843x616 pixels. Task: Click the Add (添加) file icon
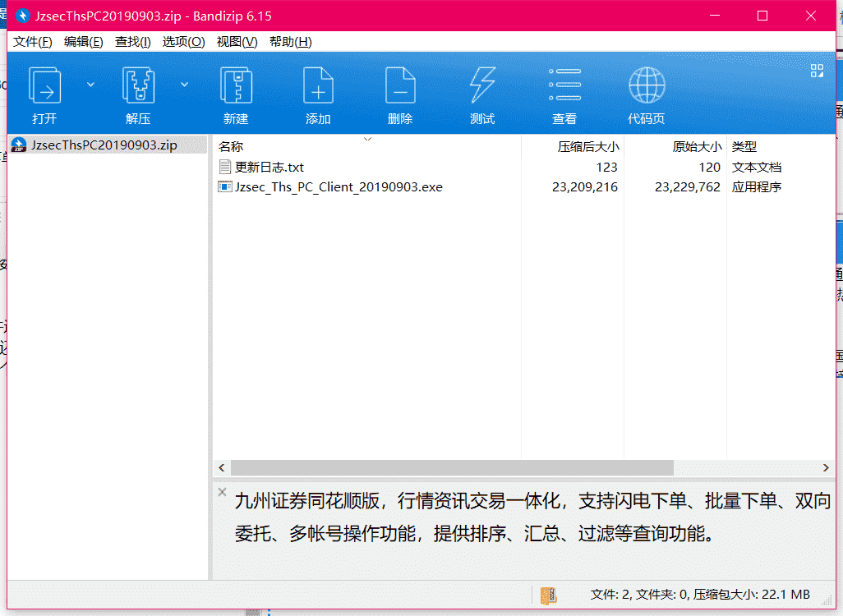tap(318, 85)
